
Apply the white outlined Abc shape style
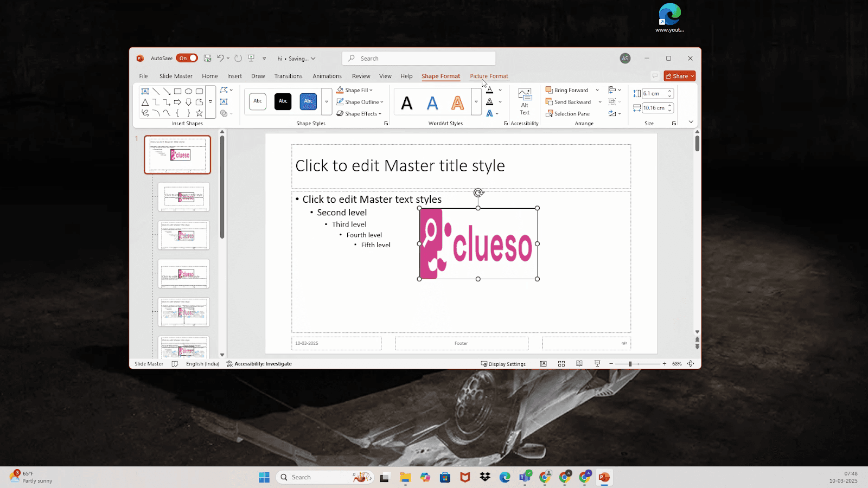pos(258,101)
